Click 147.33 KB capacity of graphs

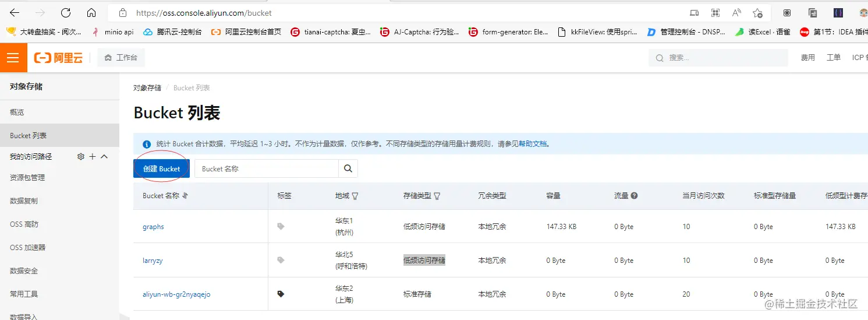coord(561,227)
